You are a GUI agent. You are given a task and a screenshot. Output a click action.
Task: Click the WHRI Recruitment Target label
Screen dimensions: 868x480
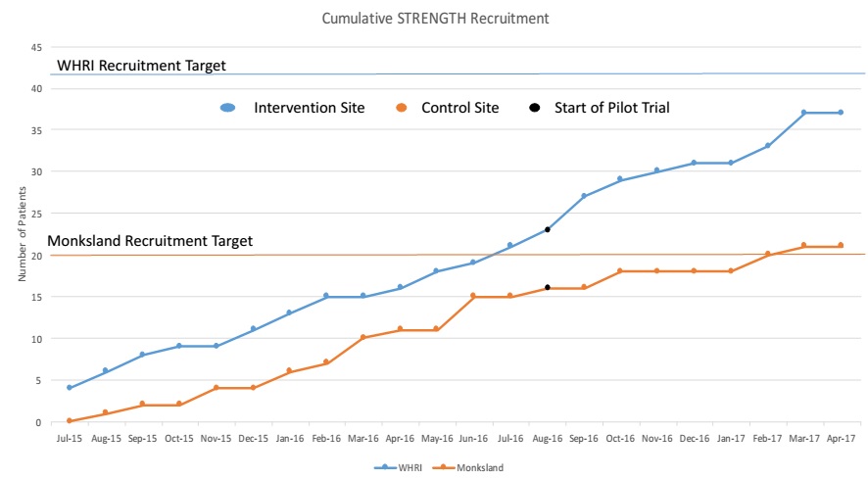pyautogui.click(x=141, y=66)
